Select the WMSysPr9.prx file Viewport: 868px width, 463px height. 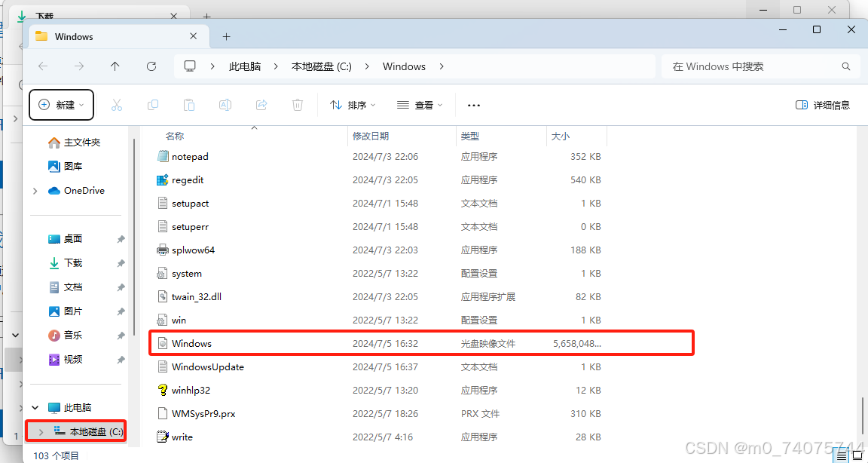point(204,414)
